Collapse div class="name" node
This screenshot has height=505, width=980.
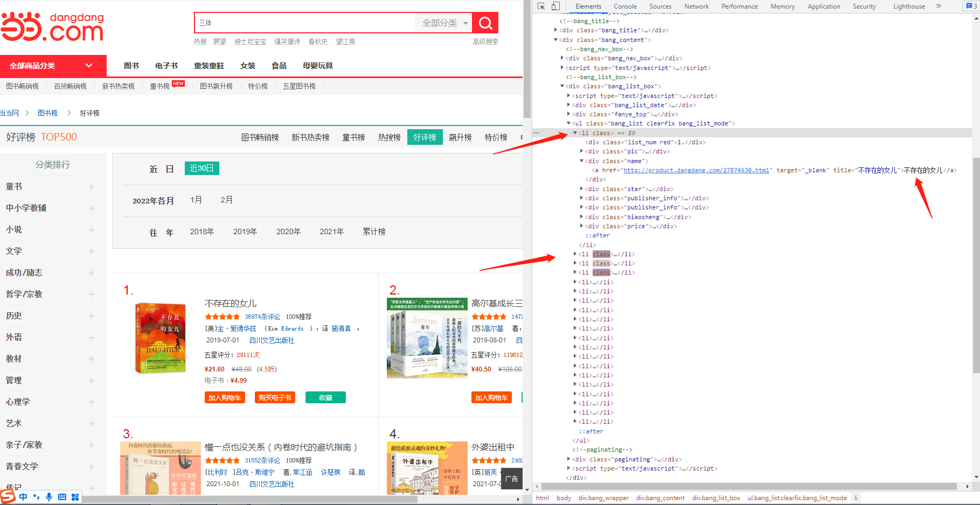coord(581,160)
